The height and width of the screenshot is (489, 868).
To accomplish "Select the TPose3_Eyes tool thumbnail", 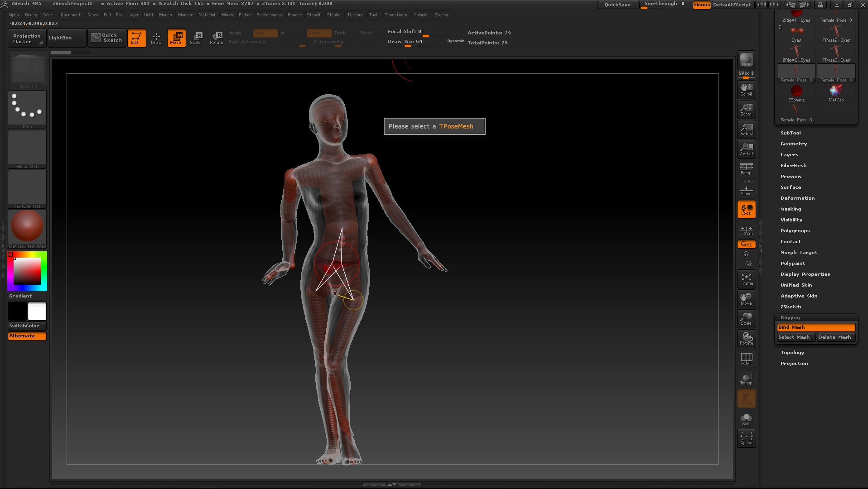I will [x=836, y=54].
